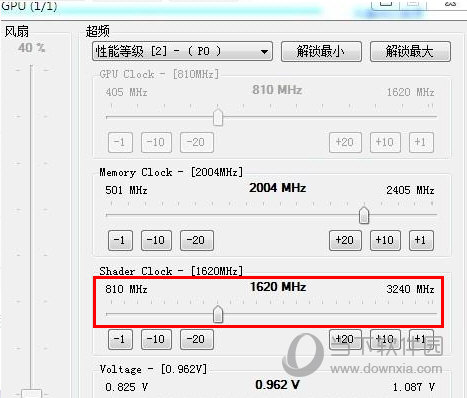Click the 3240 MHz maximum shader label
This screenshot has height=398, width=467.
[410, 289]
